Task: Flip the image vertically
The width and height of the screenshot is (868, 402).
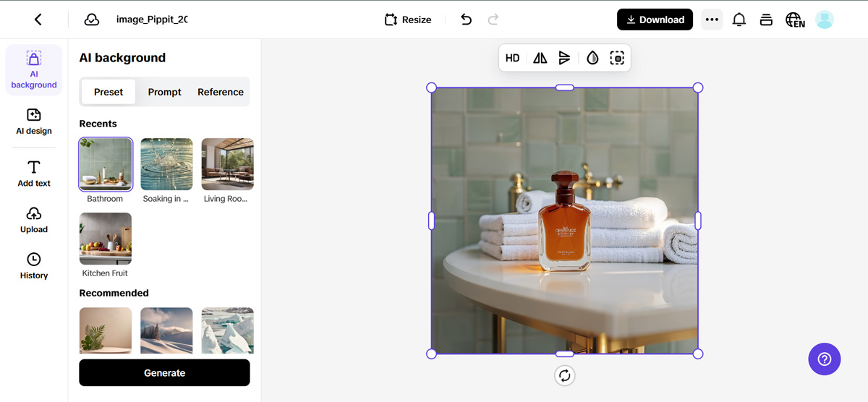Action: coord(565,59)
